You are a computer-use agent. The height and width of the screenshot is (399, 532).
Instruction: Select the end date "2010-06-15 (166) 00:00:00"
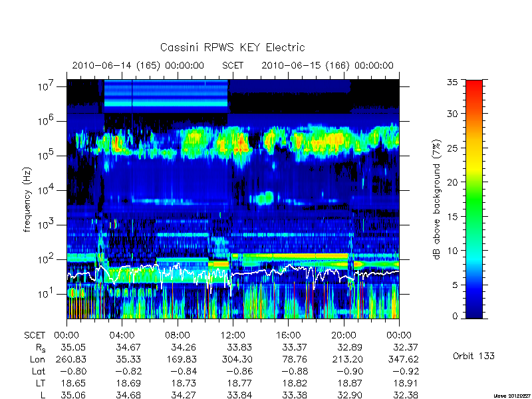pyautogui.click(x=327, y=65)
